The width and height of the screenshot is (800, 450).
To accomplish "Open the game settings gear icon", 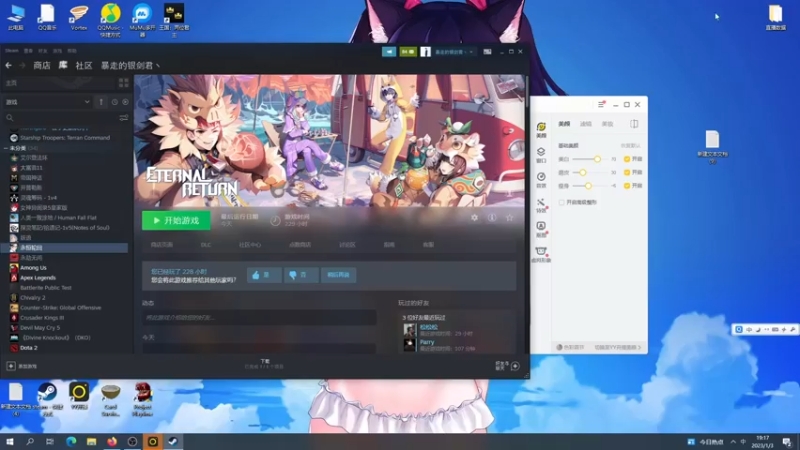I will point(474,218).
